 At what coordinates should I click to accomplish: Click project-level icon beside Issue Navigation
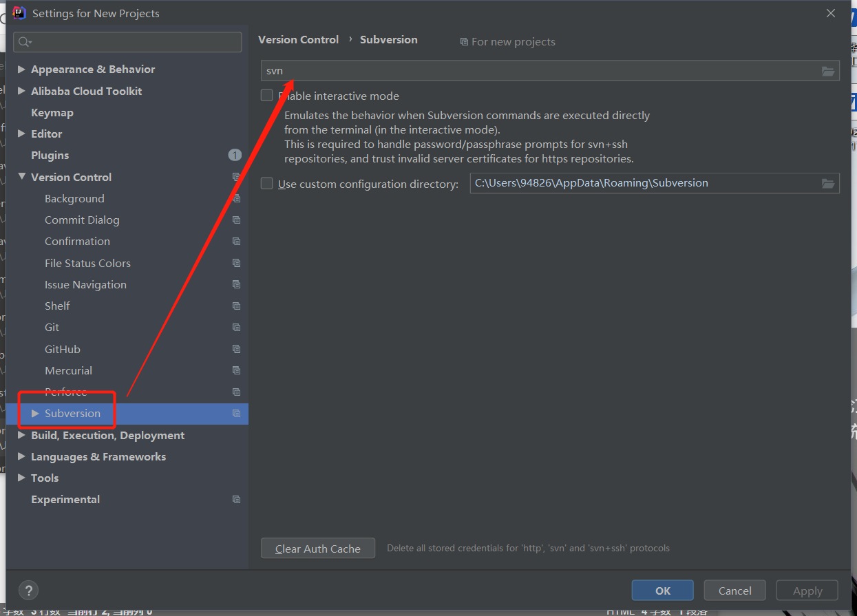[x=236, y=284]
